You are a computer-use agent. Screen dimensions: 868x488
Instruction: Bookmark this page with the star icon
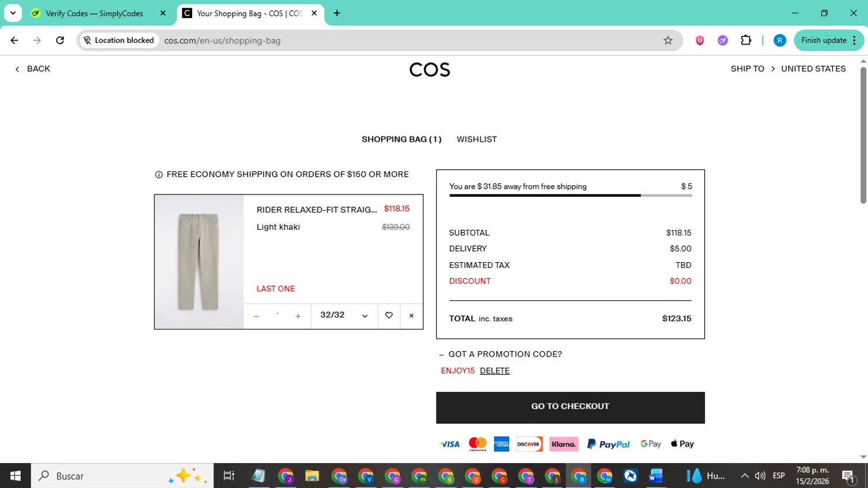pos(668,41)
